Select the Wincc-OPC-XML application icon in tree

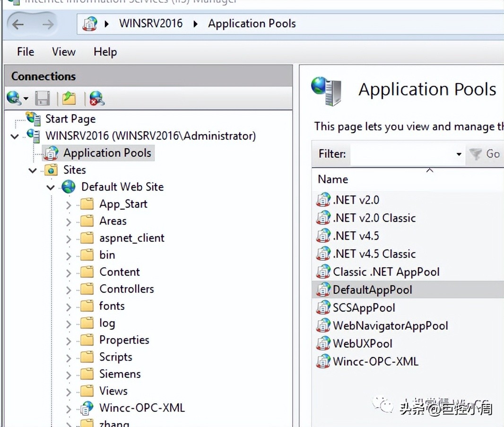[x=87, y=408]
